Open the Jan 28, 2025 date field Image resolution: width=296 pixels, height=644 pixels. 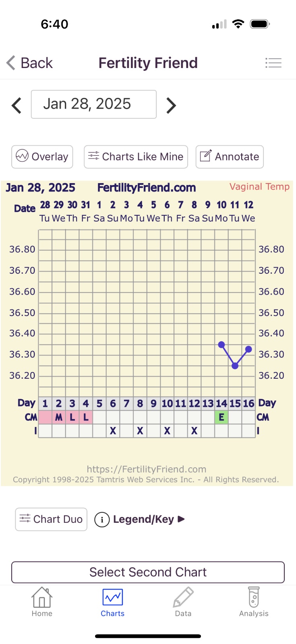coord(93,104)
